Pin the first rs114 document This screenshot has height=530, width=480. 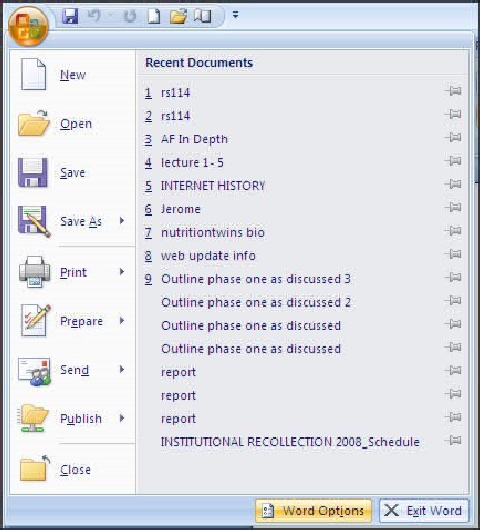tap(453, 91)
